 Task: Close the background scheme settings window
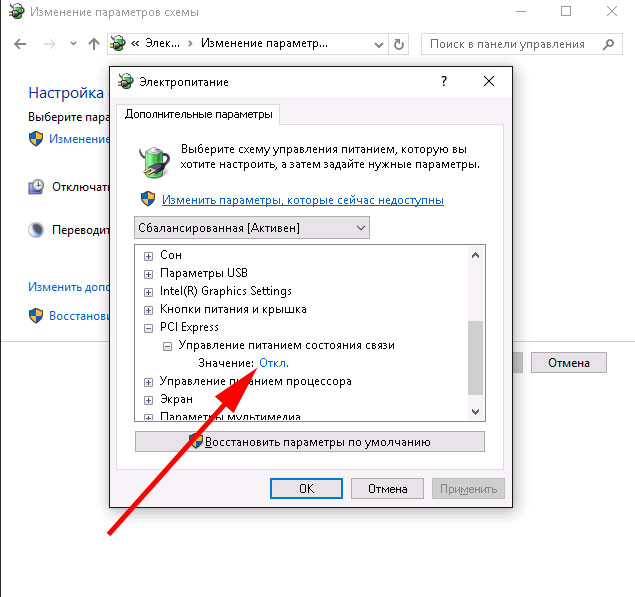[x=612, y=11]
